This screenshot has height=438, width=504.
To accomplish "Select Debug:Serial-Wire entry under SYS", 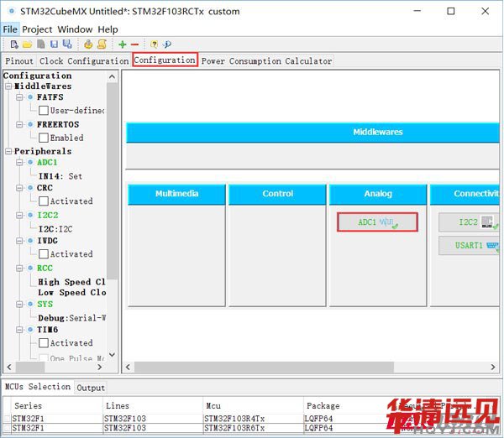I will click(71, 318).
